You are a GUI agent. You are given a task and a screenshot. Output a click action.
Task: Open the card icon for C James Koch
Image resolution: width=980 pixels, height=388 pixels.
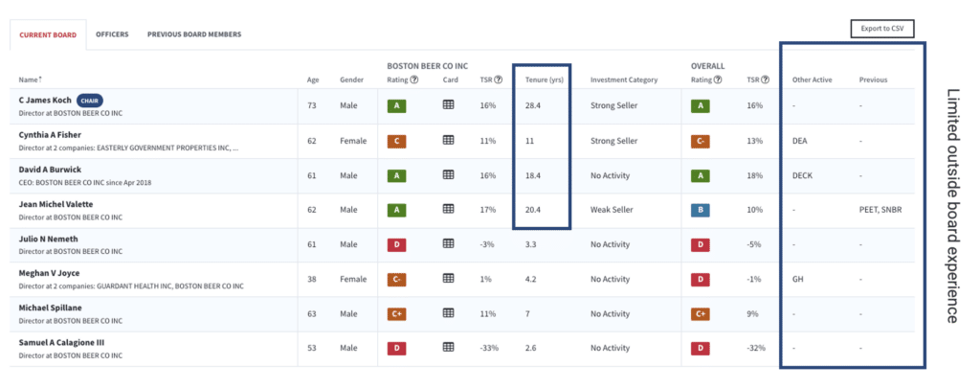(448, 105)
